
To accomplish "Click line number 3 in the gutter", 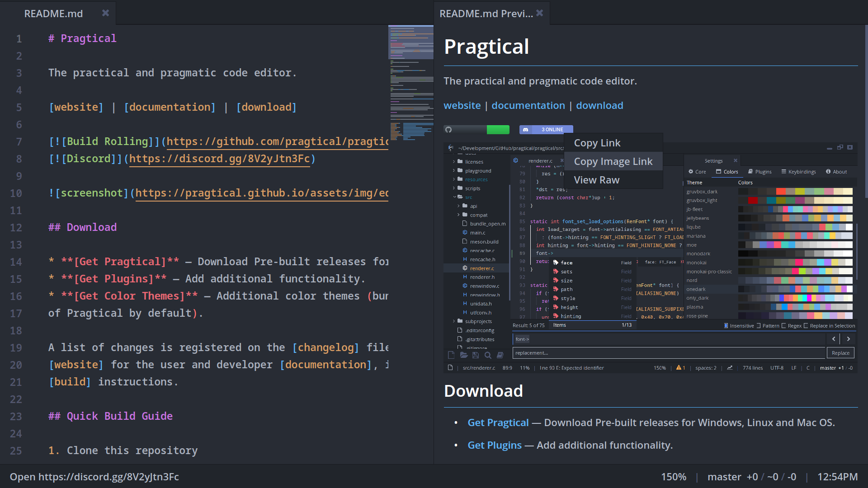I will (19, 73).
